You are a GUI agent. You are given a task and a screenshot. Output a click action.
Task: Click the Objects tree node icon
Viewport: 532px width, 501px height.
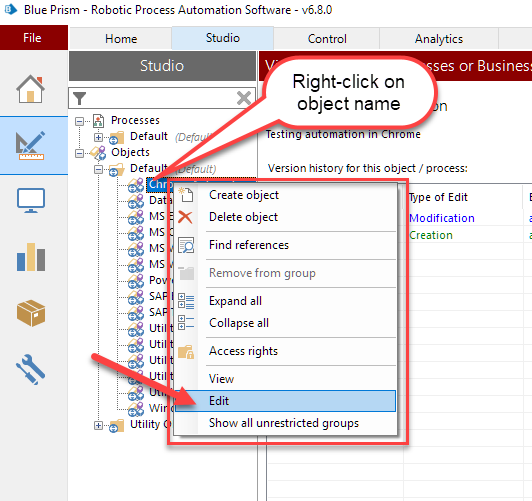[x=98, y=152]
